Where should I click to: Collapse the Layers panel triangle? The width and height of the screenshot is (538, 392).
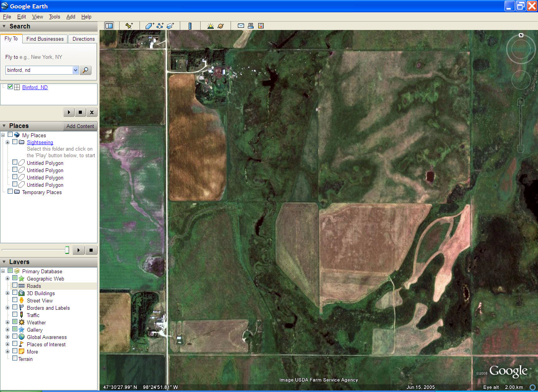[4, 262]
